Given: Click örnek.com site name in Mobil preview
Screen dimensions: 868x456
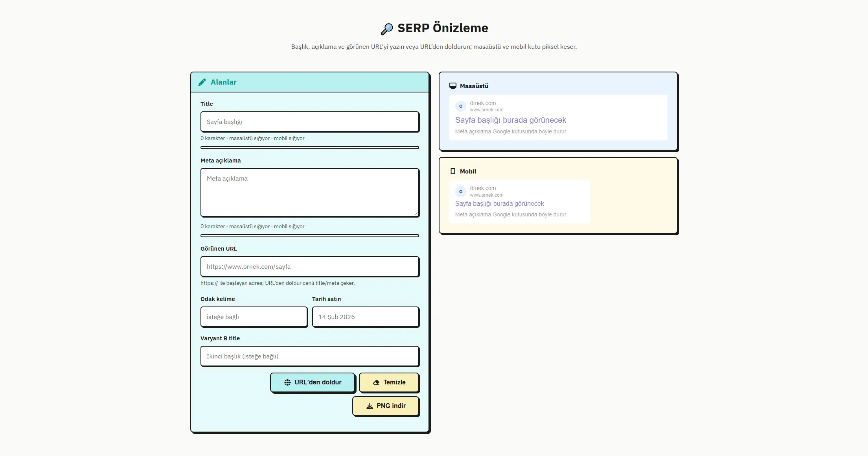Looking at the screenshot, I should point(483,188).
